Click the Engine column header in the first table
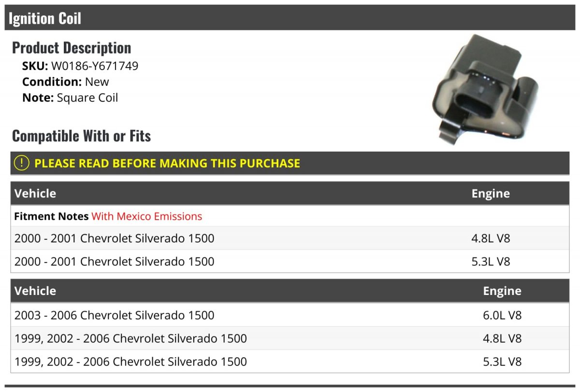580x392 pixels. click(491, 194)
